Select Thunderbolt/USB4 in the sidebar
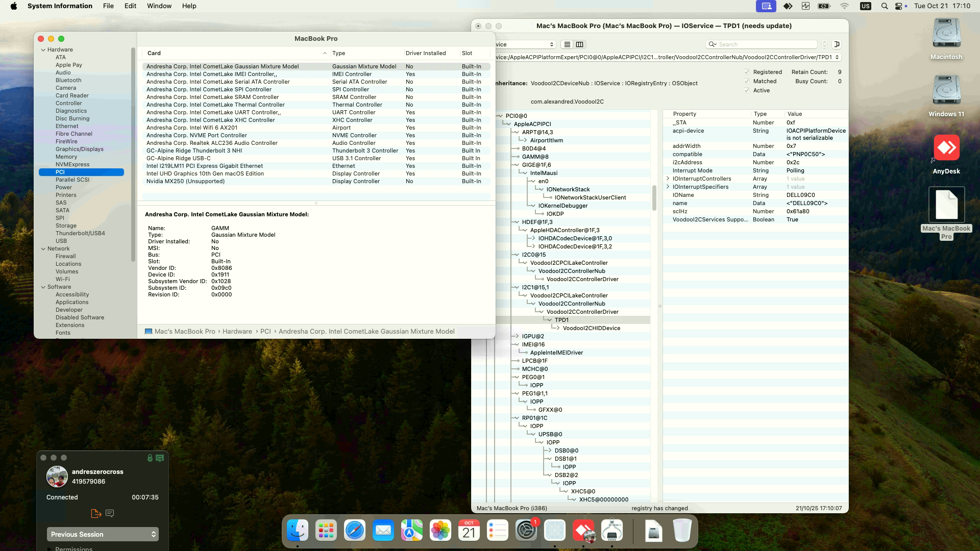 click(80, 233)
